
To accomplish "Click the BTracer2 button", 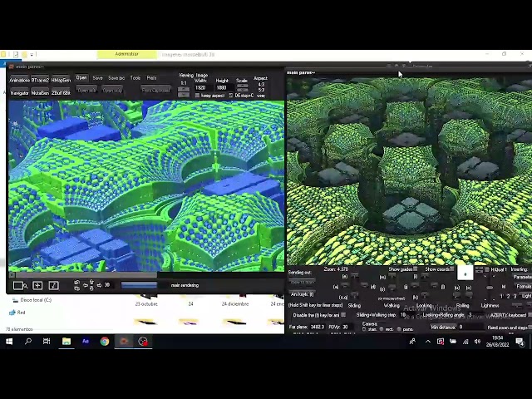I will click(40, 81).
